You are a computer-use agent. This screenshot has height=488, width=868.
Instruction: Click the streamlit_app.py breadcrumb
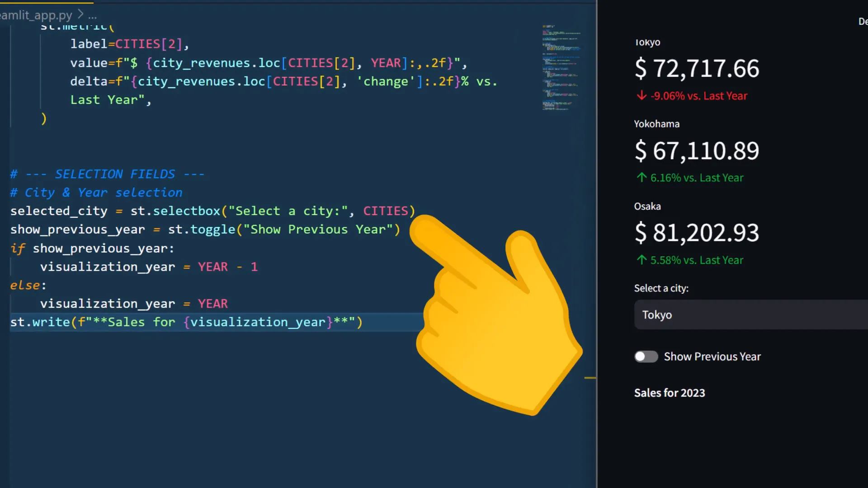(x=36, y=15)
